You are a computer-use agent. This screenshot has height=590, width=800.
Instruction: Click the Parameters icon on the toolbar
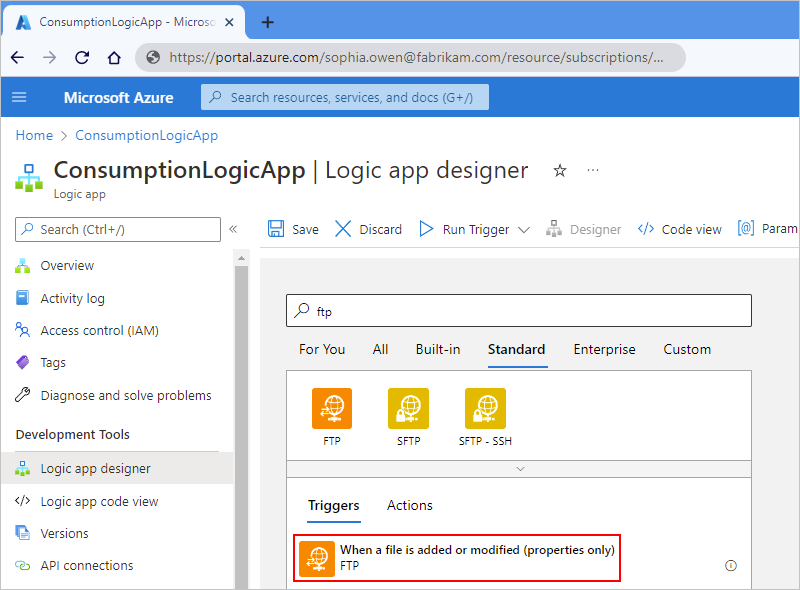[x=748, y=229]
